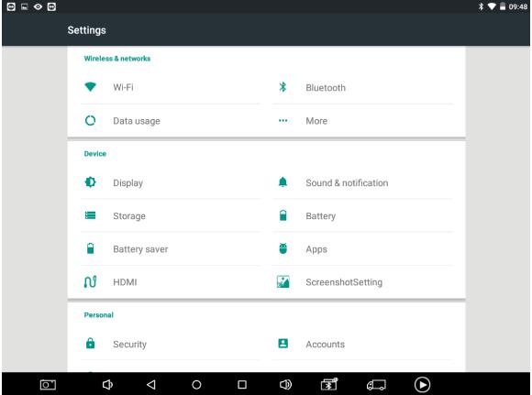Tap the play circle button in navigation bar
The width and height of the screenshot is (532, 395).
(x=422, y=385)
